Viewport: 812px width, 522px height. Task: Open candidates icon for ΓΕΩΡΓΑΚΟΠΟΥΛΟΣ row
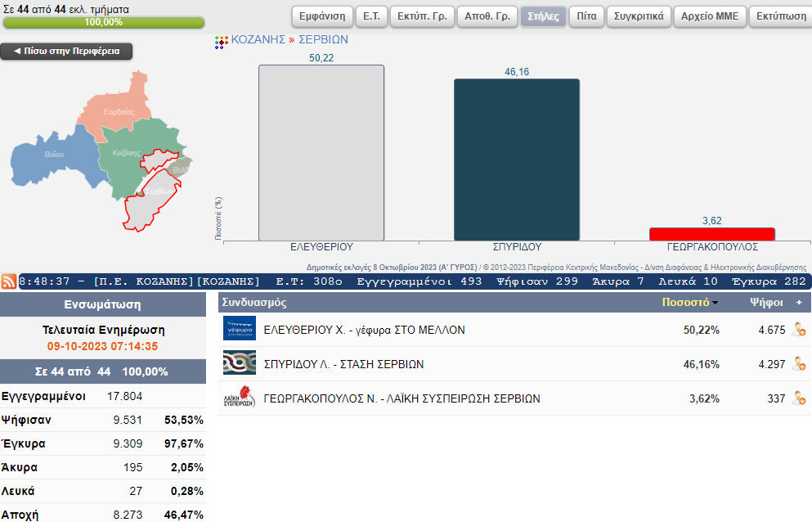pos(799,398)
